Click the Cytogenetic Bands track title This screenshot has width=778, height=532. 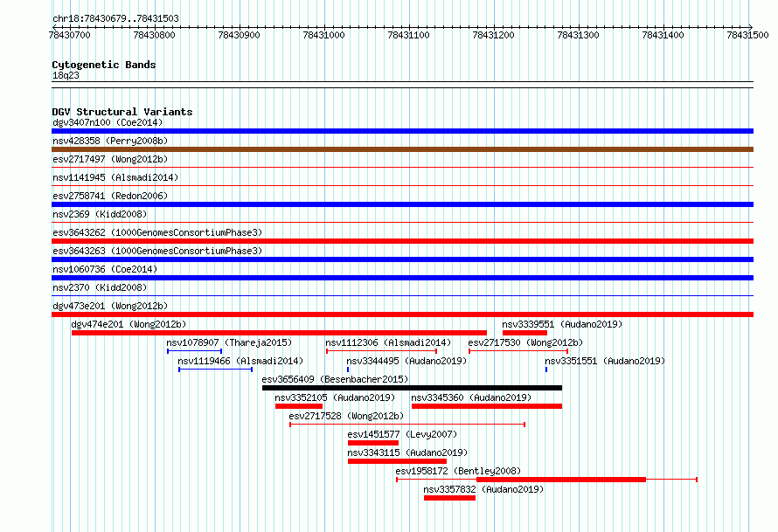point(104,65)
